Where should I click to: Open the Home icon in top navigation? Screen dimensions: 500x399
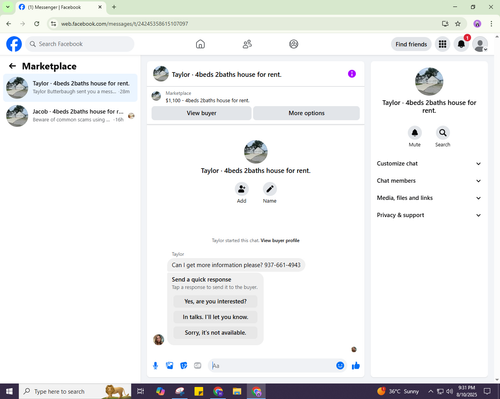pos(200,44)
